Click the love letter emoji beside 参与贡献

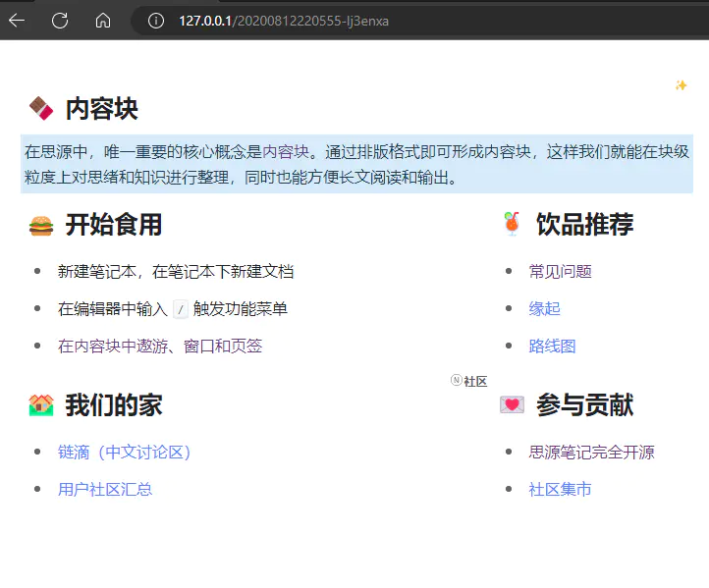[x=512, y=404]
